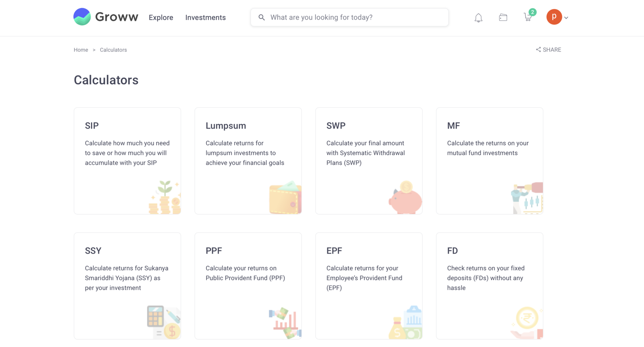Image resolution: width=644 pixels, height=347 pixels.
Task: Click the search bar to start typing
Action: [x=349, y=17]
